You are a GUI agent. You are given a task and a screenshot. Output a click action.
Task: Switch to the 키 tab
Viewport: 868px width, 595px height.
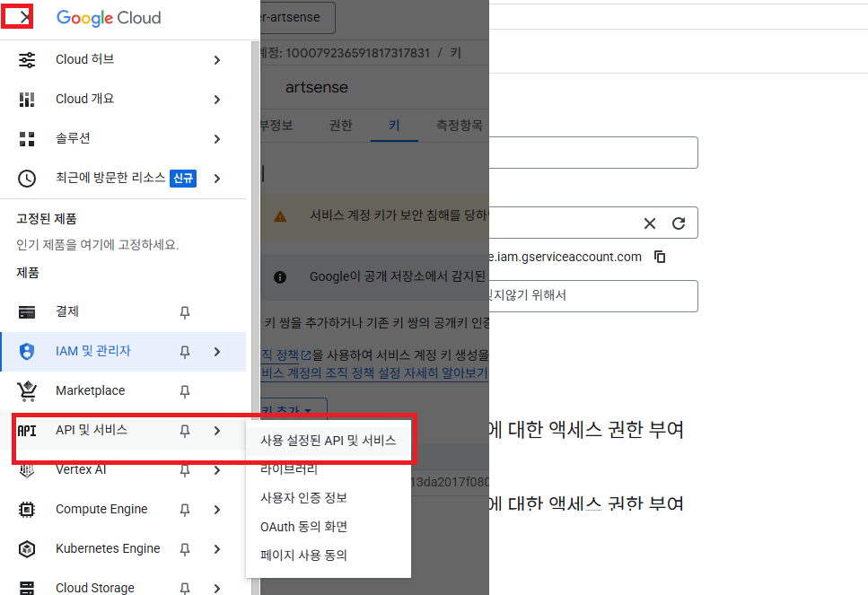click(x=394, y=126)
